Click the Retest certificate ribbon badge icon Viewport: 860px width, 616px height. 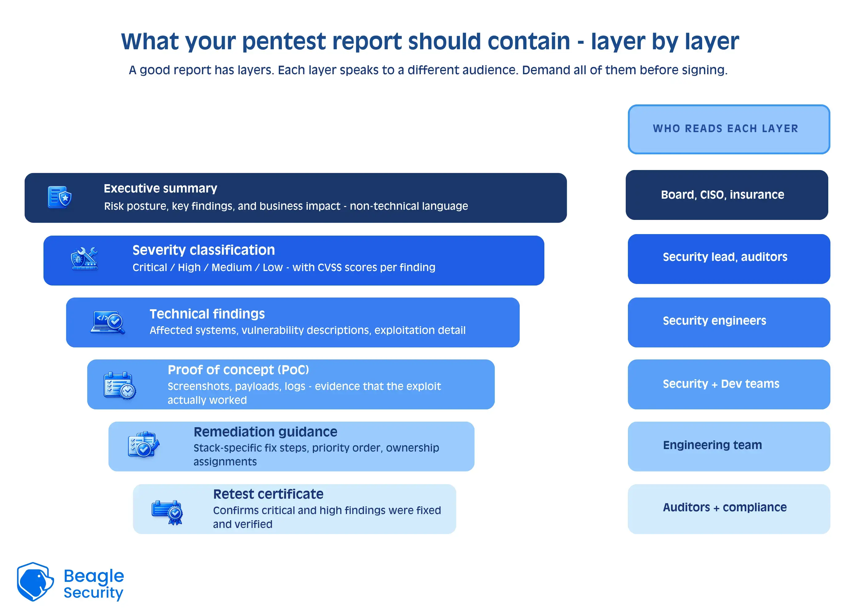[x=168, y=512]
